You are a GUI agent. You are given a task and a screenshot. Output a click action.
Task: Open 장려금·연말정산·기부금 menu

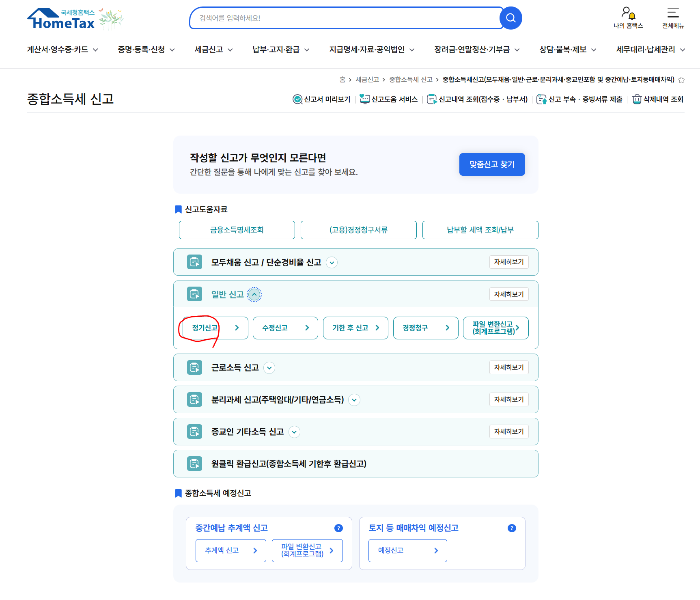point(477,50)
